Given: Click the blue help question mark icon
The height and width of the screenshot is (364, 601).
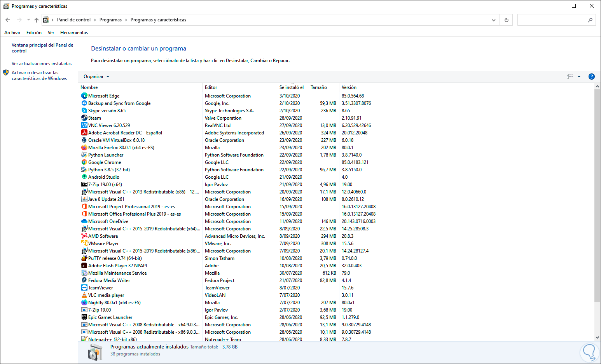Looking at the screenshot, I should [591, 77].
